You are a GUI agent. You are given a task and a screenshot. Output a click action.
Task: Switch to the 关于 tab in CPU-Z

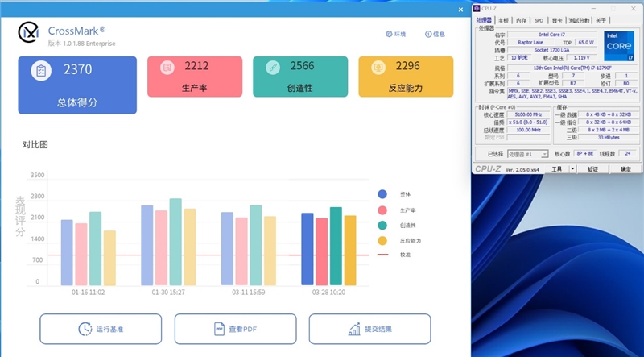coord(601,21)
